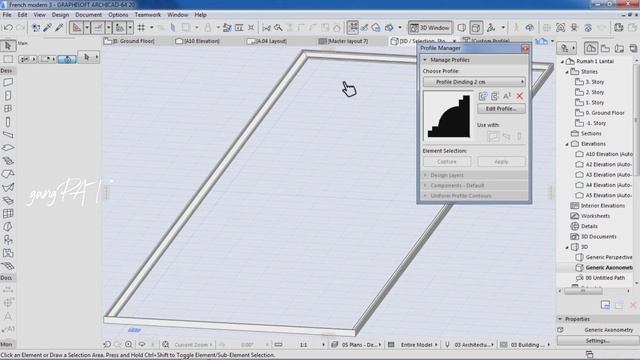
Task: Click the syringe inject parameters icon
Action: 59,28
